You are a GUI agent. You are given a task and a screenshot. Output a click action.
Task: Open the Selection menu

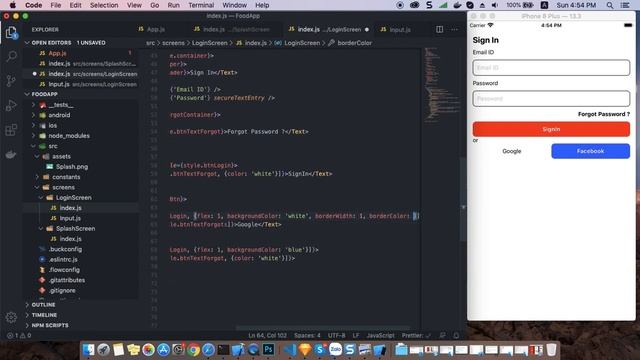pos(104,5)
